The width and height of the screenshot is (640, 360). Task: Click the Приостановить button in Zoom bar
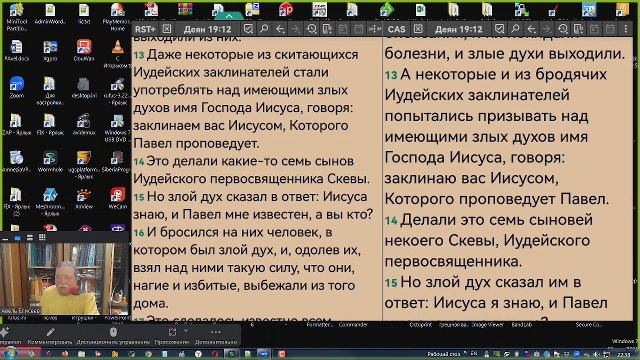point(172,336)
